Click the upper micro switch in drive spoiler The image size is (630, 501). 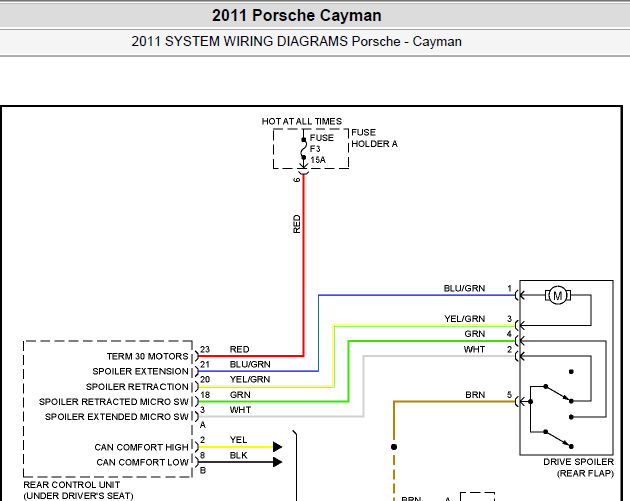(558, 394)
